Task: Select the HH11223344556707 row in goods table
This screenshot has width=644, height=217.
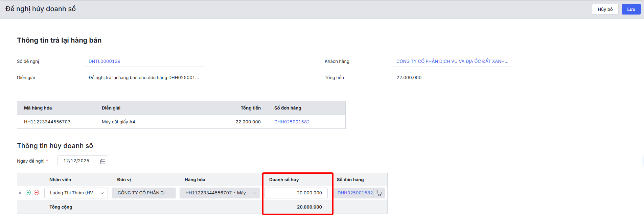Action: point(47,122)
